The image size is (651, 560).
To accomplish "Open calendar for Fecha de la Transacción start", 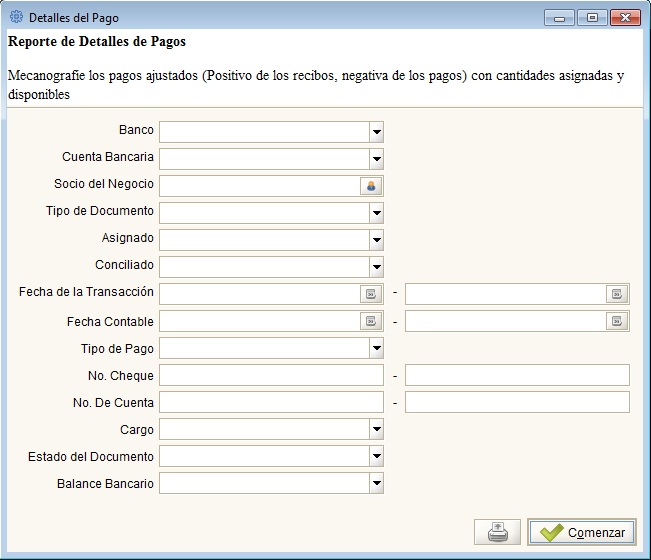I will click(x=371, y=293).
